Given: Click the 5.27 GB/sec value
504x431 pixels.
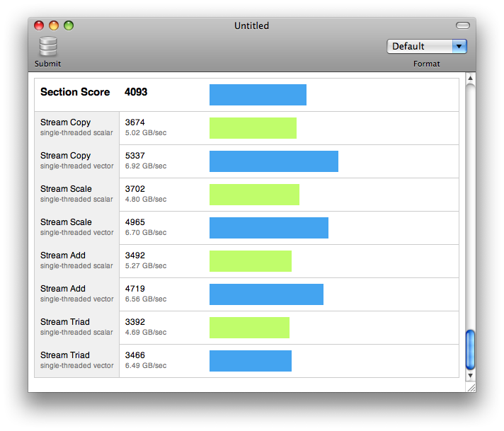Looking at the screenshot, I should 146,266.
